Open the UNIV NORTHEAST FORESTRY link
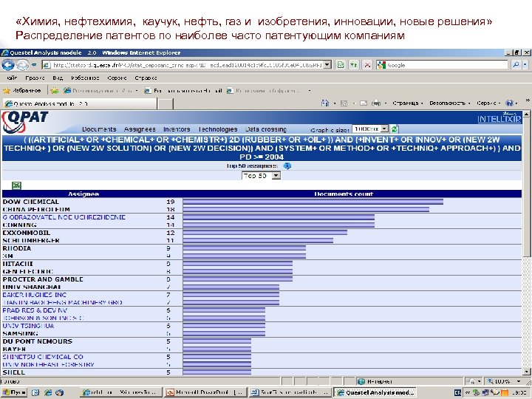532x399 pixels. click(48, 365)
